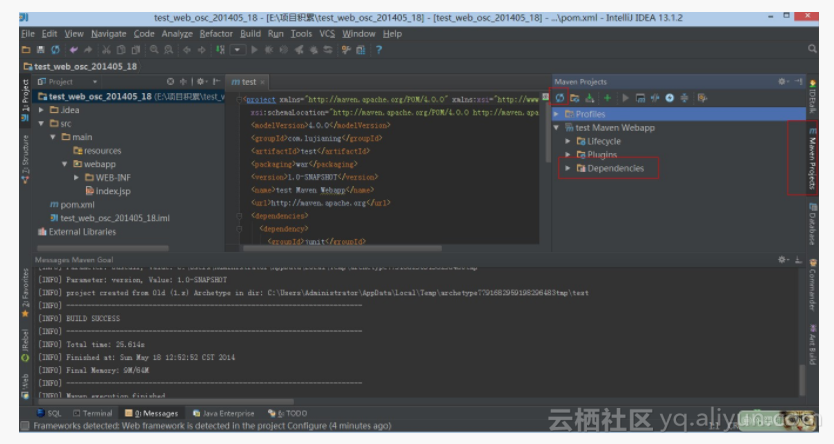The image size is (834, 444).
Task: Open Terminal tool window tab
Action: tap(93, 413)
